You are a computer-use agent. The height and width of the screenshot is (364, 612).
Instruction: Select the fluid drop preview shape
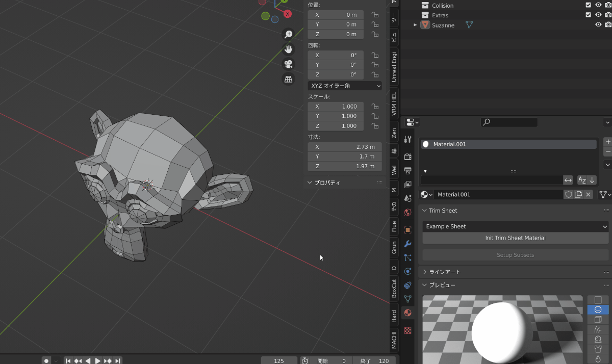coord(598,359)
